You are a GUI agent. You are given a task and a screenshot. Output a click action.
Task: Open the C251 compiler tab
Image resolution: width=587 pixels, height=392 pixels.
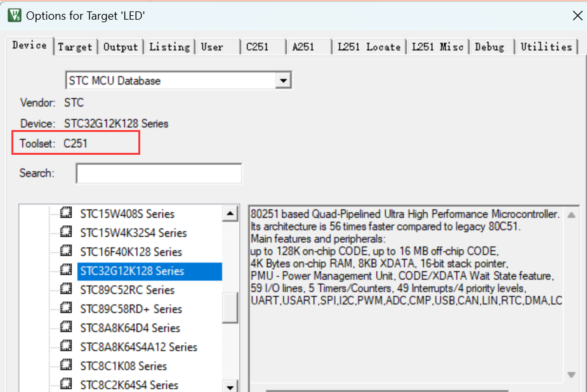pyautogui.click(x=263, y=47)
